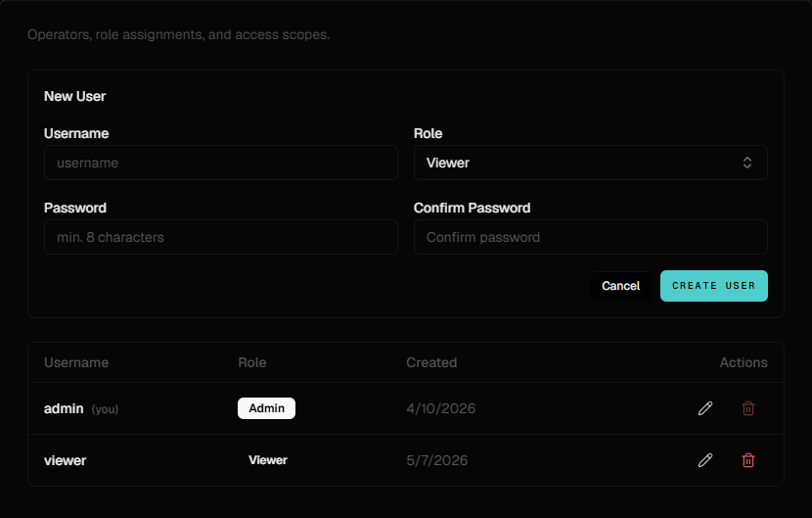Focus the username input field

220,163
